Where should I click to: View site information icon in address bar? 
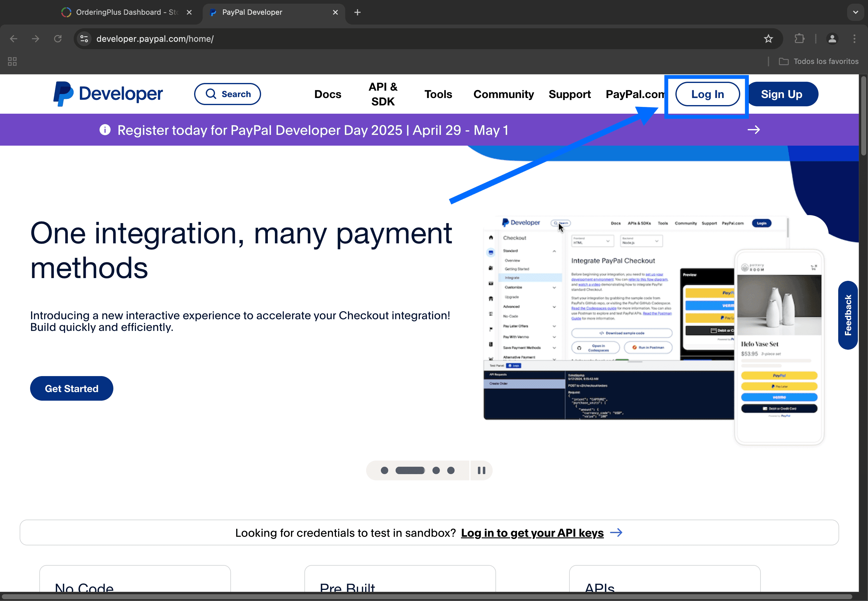(84, 39)
